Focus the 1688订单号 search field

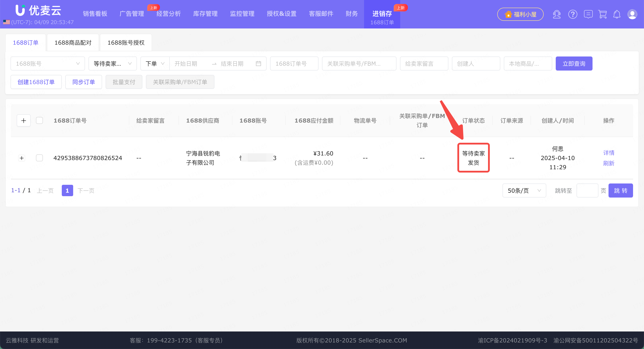point(294,63)
